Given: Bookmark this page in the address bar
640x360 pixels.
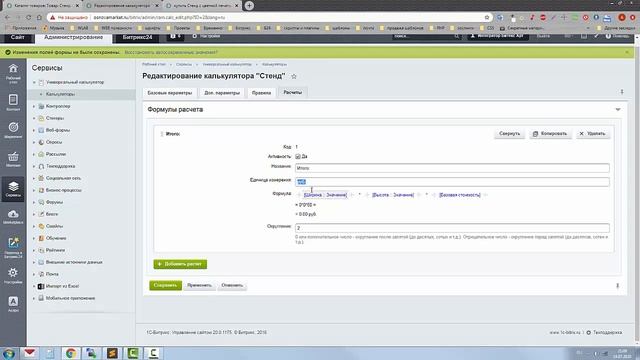Looking at the screenshot, I should 487,18.
